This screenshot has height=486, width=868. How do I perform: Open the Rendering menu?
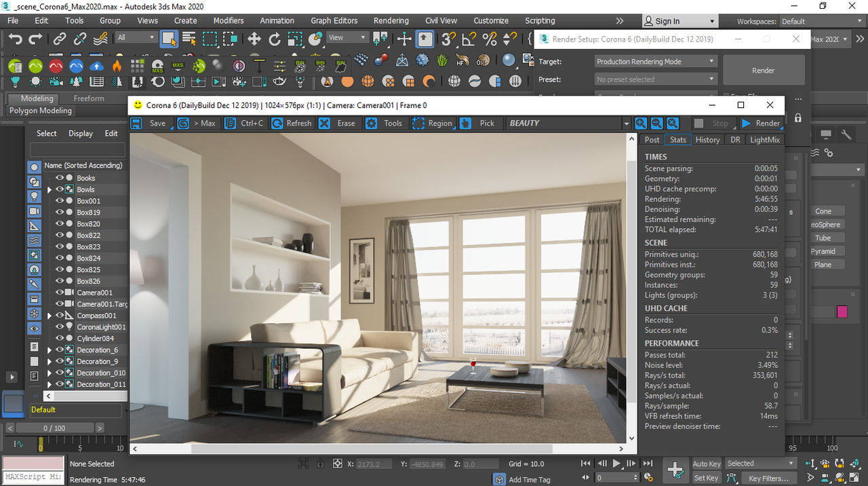tap(391, 20)
